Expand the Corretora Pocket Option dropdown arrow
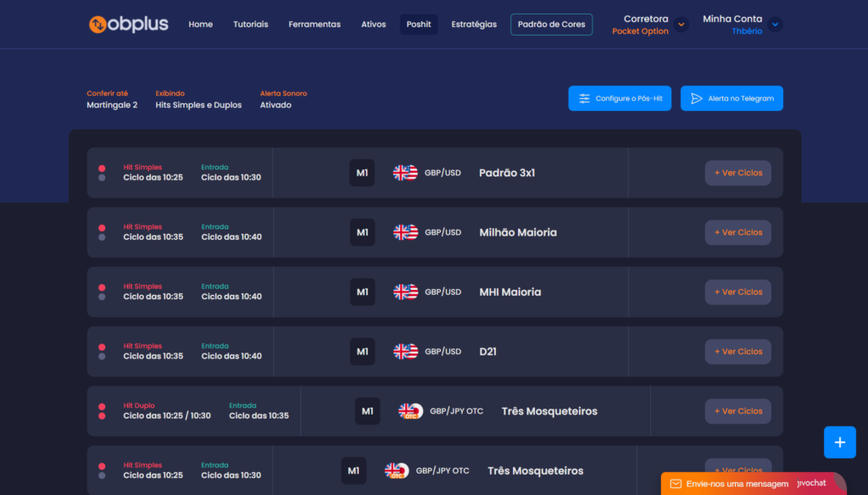 [x=682, y=25]
